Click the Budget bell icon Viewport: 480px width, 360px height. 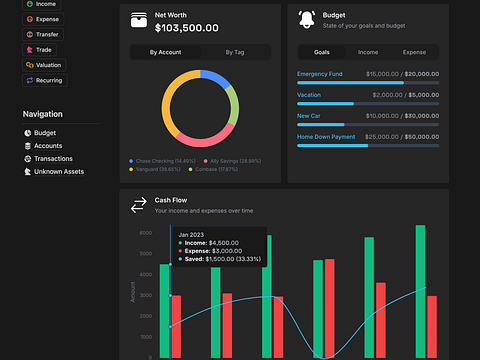pos(306,20)
